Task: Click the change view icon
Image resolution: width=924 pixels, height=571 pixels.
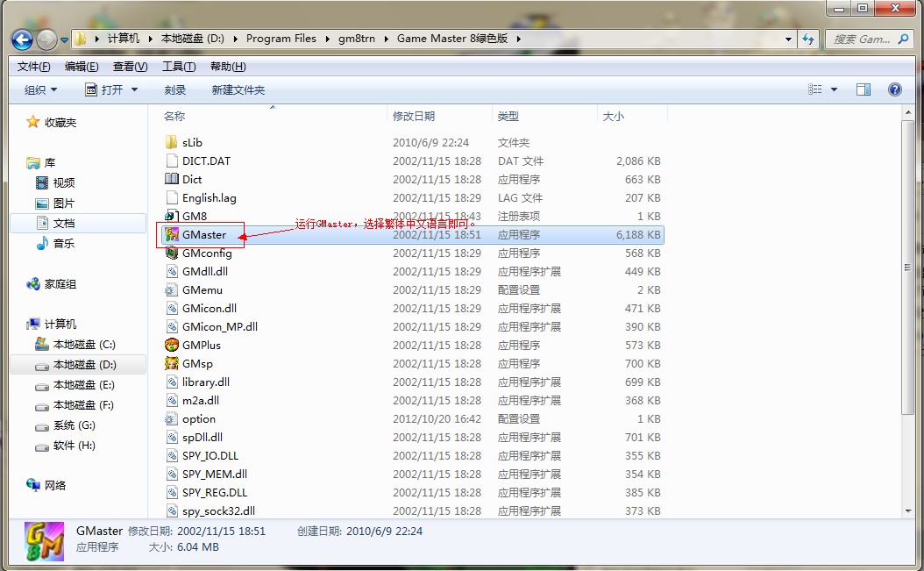Action: [x=815, y=89]
